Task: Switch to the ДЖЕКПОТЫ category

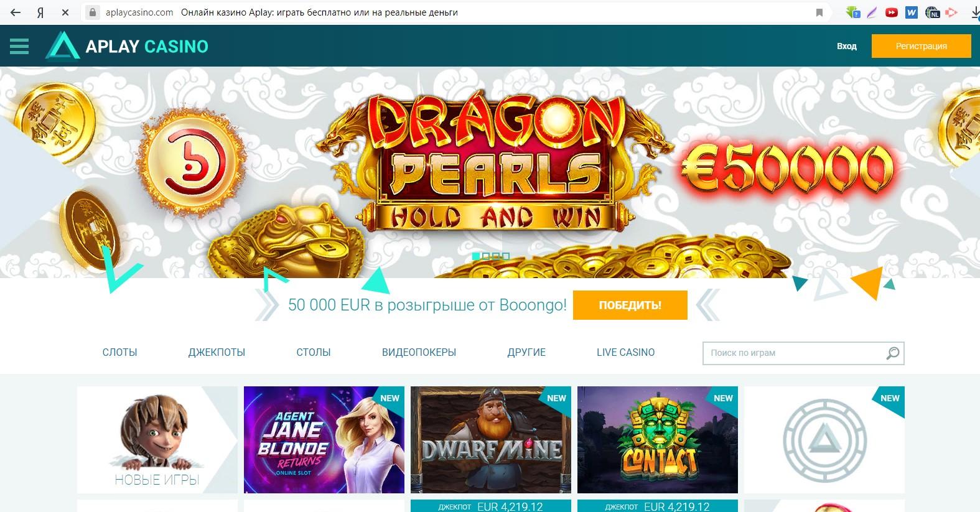Action: pos(217,352)
